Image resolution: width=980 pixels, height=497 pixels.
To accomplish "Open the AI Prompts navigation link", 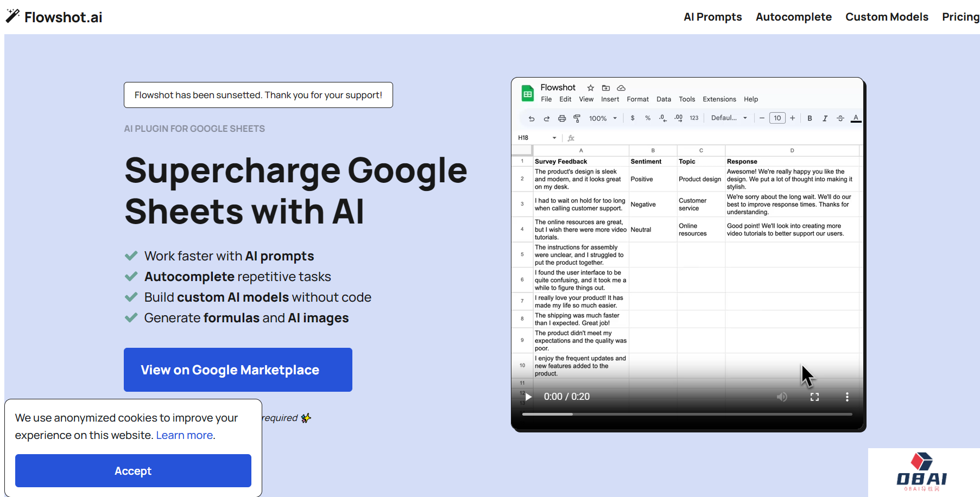I will (712, 17).
